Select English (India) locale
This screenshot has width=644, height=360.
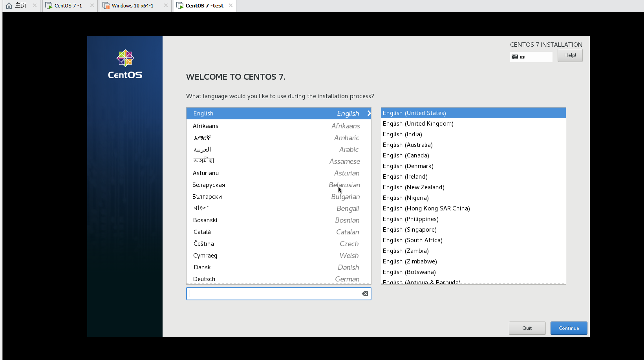point(473,134)
